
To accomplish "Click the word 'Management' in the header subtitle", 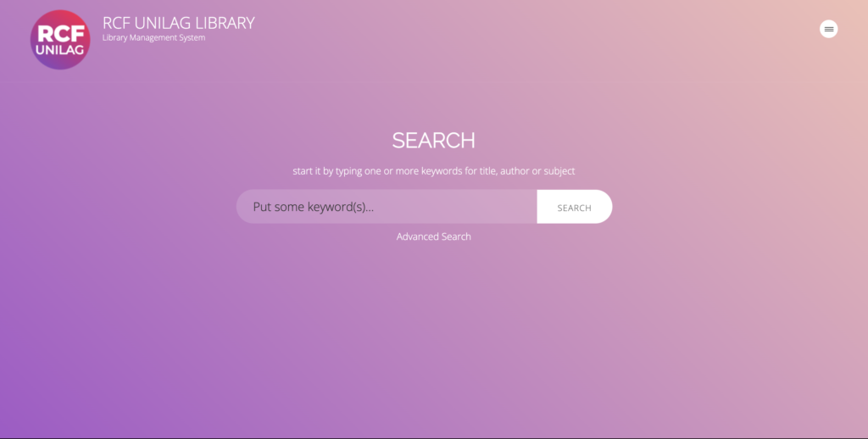I will point(156,37).
